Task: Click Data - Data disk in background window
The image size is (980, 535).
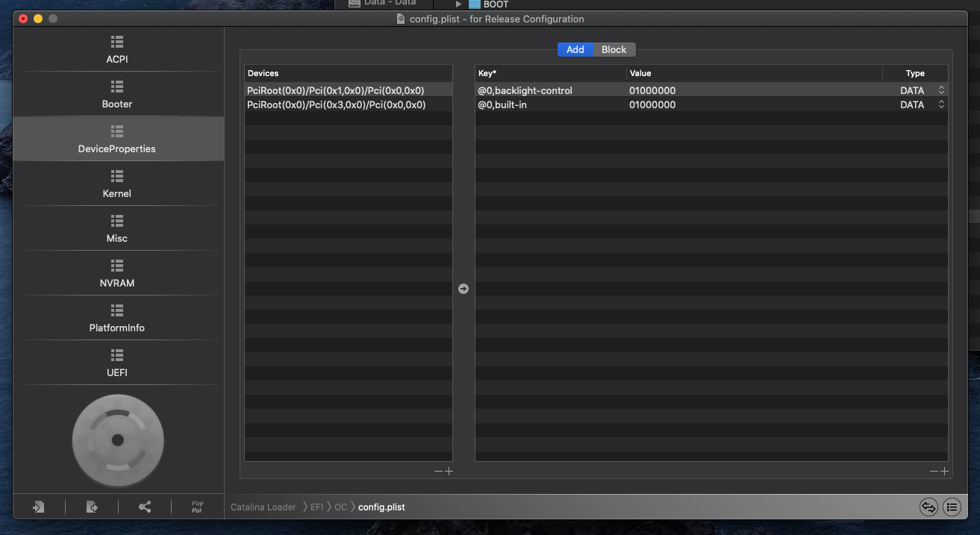Action: (382, 3)
